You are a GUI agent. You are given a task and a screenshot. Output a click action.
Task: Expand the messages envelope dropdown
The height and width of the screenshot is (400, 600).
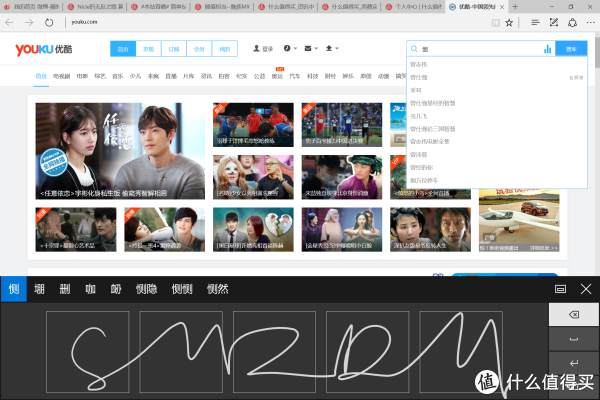pyautogui.click(x=311, y=48)
